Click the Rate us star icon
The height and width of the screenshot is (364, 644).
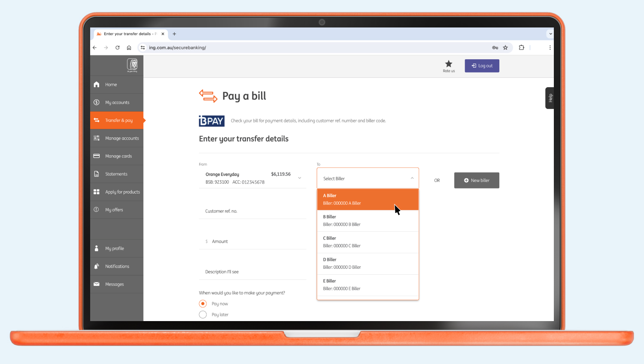point(448,64)
